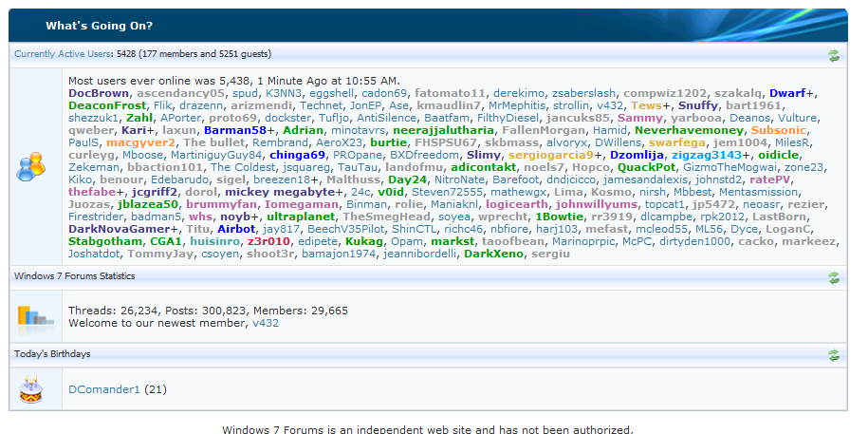Open TheSmegHead's user profile

[x=386, y=217]
